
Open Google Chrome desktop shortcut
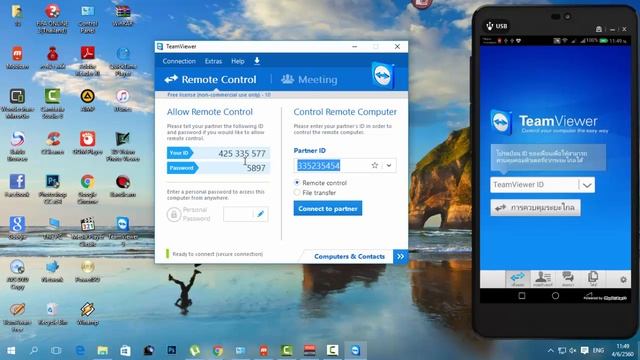87,188
